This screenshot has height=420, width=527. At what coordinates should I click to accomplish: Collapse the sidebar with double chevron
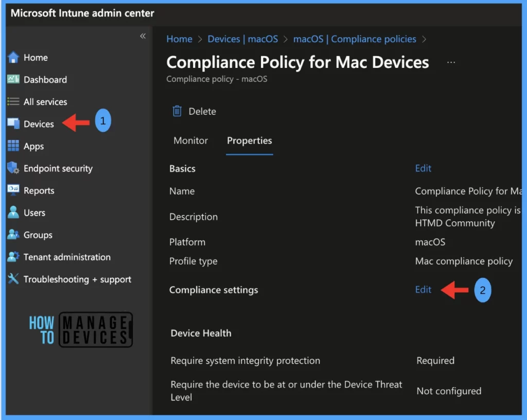click(x=143, y=36)
